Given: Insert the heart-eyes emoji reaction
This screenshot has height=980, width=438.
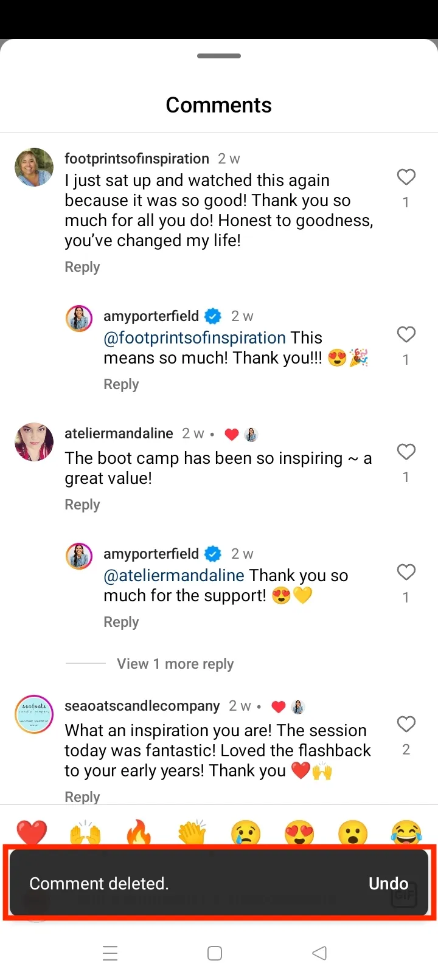Looking at the screenshot, I should (299, 832).
